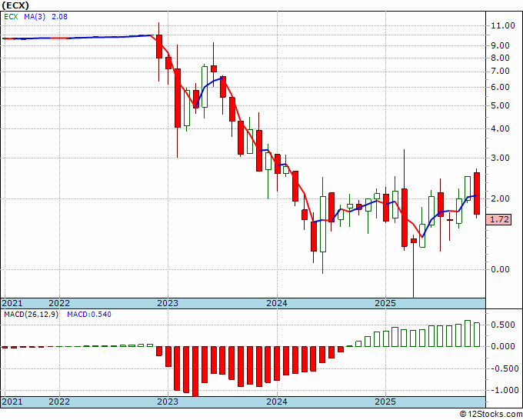Click the 7.00 price axis label
The image size is (523, 420).
[501, 71]
